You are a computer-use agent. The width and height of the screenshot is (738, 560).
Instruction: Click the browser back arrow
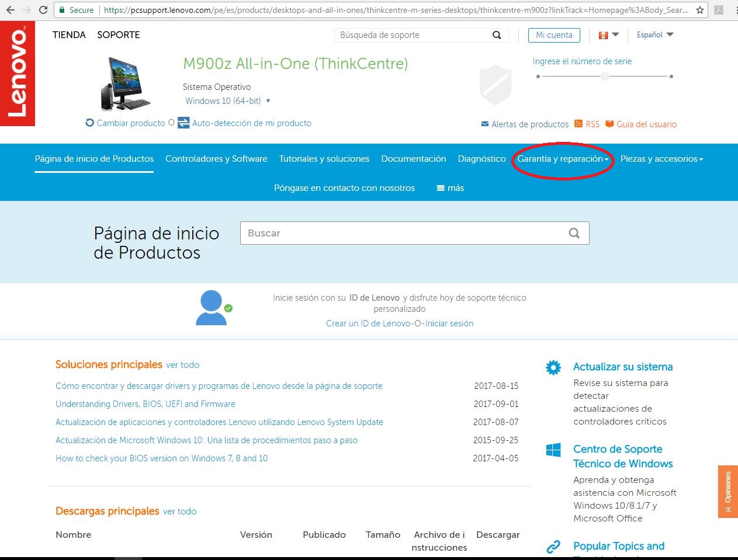tap(10, 10)
